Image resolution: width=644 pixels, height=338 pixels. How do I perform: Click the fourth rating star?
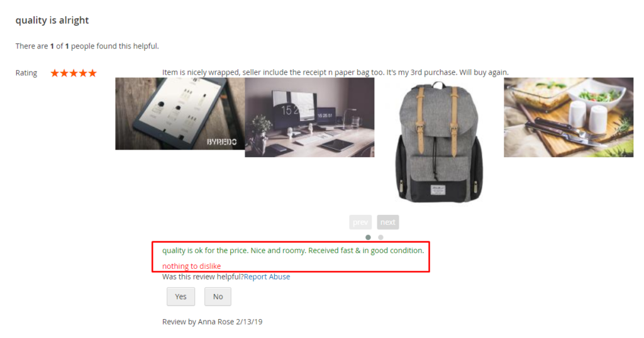(x=83, y=73)
